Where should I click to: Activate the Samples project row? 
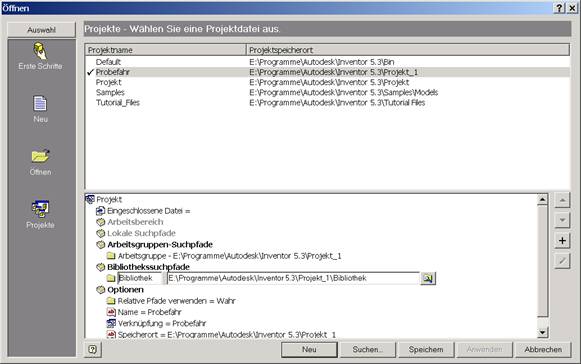click(x=328, y=92)
